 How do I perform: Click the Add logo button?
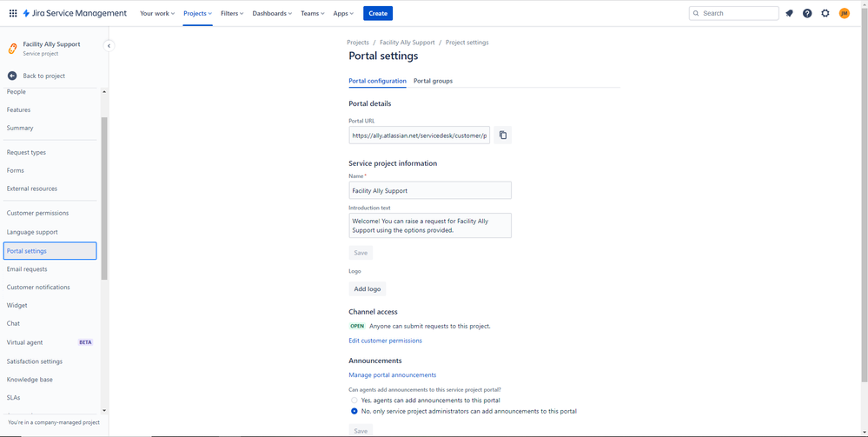tap(367, 288)
